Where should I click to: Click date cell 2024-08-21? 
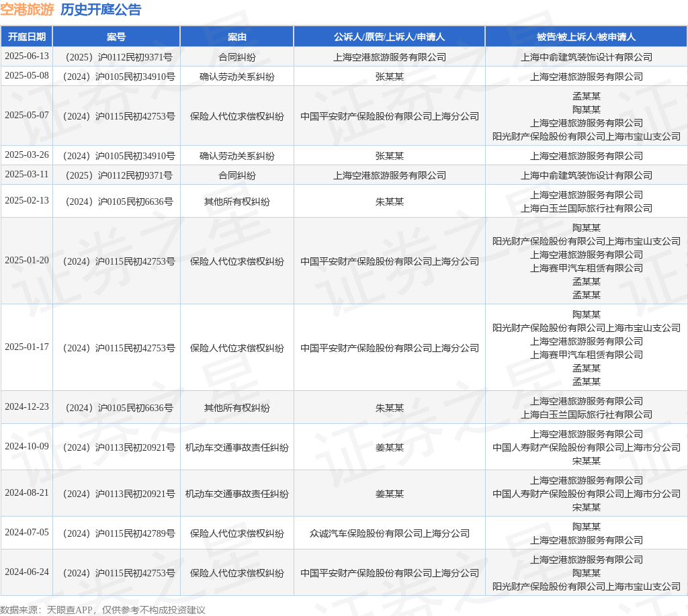coord(27,492)
